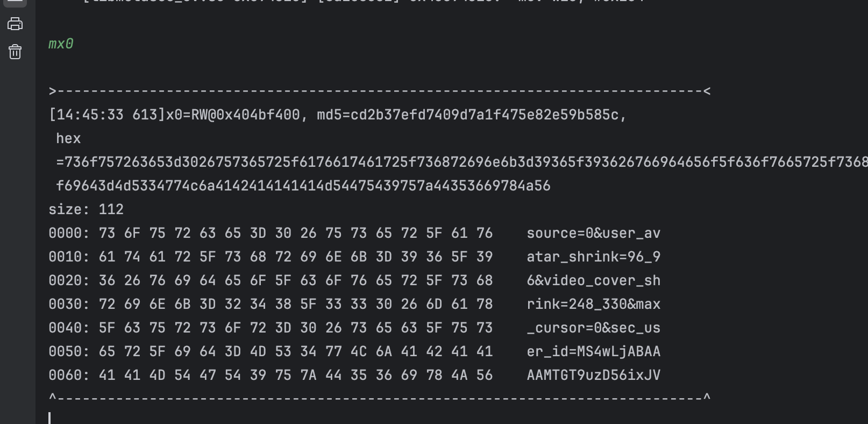Viewport: 868px width, 424px height.
Task: Toggle the highlighted button above the printer
Action: pyautogui.click(x=15, y=2)
